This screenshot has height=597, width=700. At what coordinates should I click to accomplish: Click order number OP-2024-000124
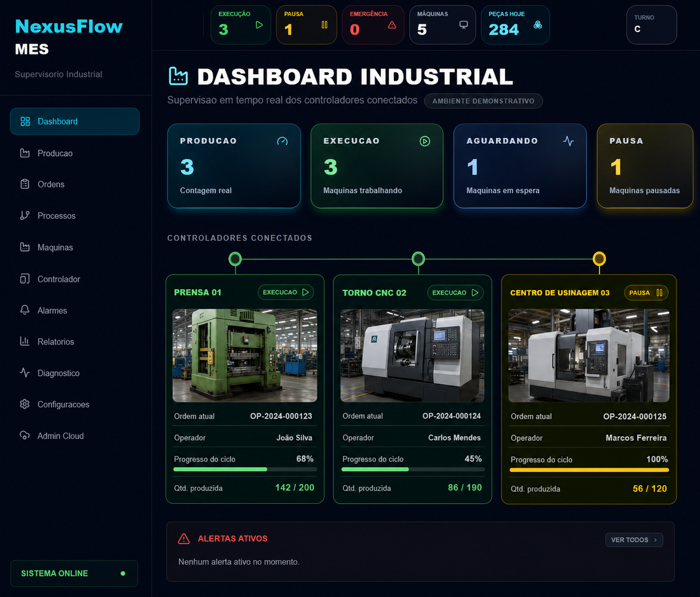coord(452,416)
